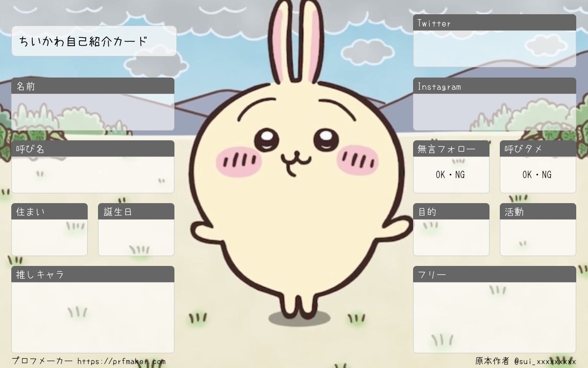The image size is (588, 368).
Task: Click the 無言フォロー header label
Action: [x=451, y=149]
